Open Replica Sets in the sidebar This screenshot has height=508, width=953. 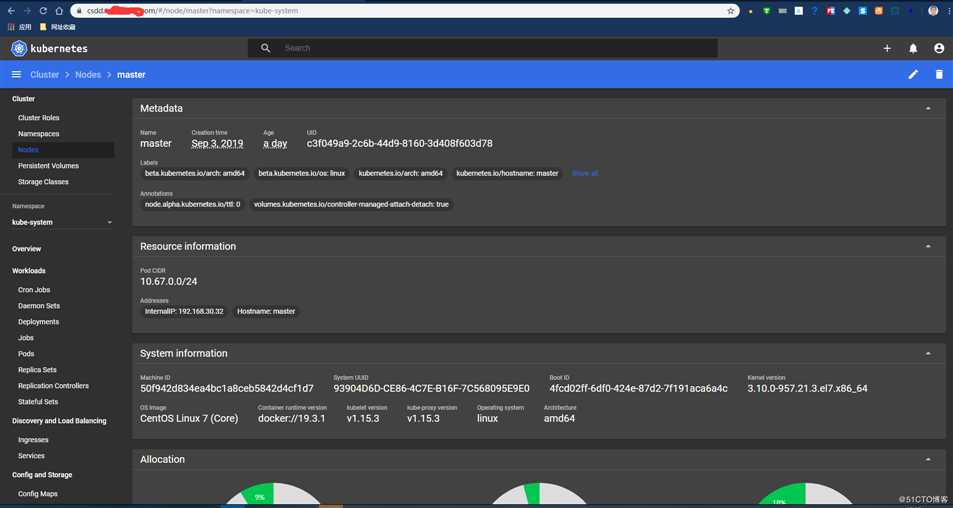[x=37, y=370]
